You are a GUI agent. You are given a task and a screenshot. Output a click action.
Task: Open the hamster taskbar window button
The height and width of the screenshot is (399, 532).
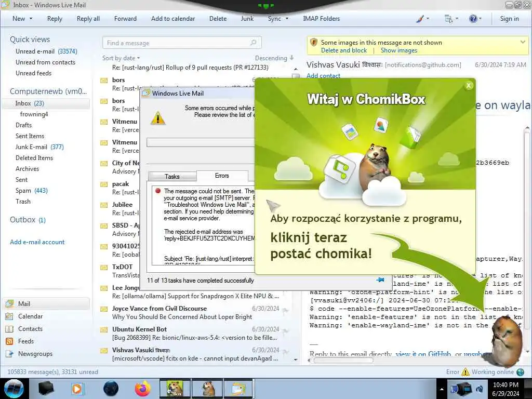click(x=207, y=389)
